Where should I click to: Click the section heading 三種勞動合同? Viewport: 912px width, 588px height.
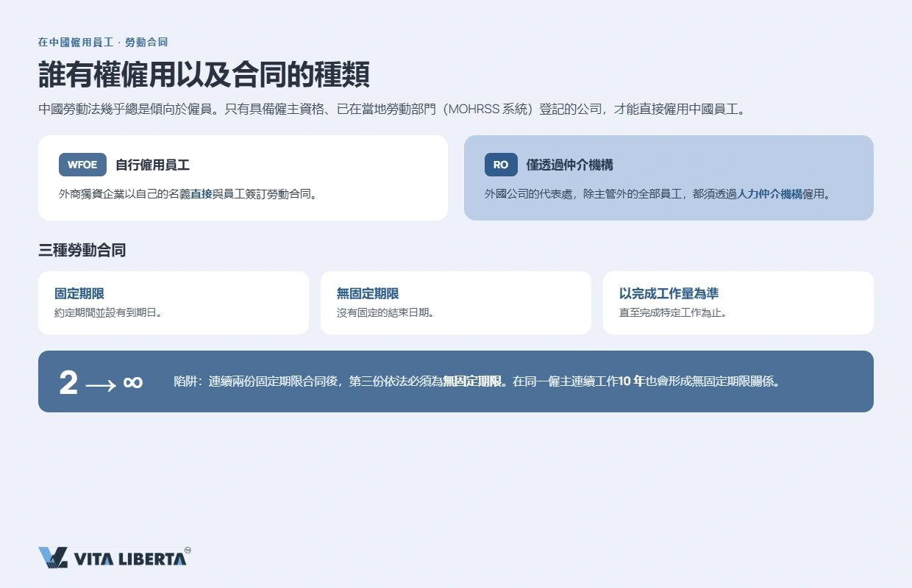(82, 250)
